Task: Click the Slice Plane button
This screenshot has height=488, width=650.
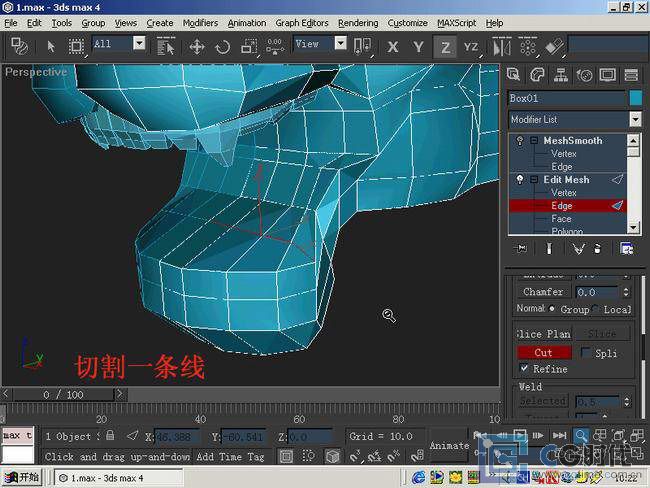Action: pos(543,334)
